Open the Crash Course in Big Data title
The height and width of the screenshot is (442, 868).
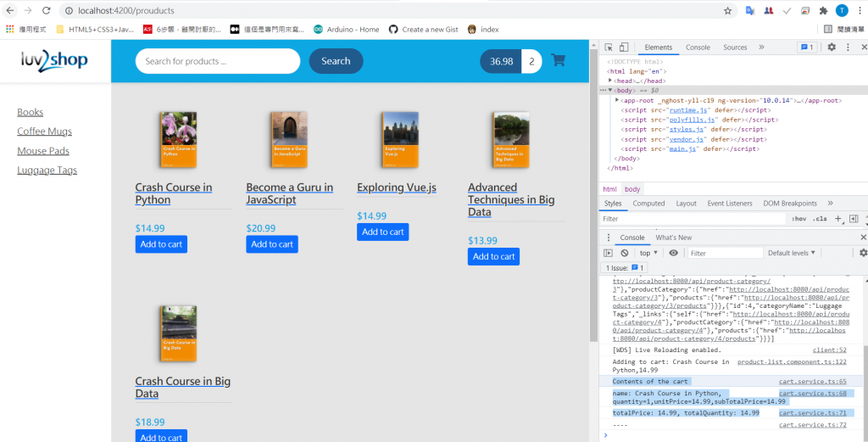click(183, 387)
